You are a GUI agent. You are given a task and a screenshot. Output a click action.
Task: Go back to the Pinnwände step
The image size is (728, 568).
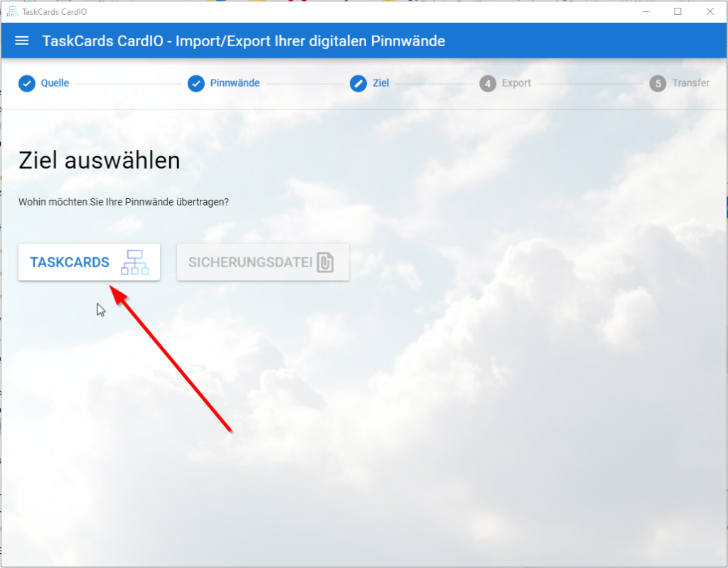tap(224, 84)
